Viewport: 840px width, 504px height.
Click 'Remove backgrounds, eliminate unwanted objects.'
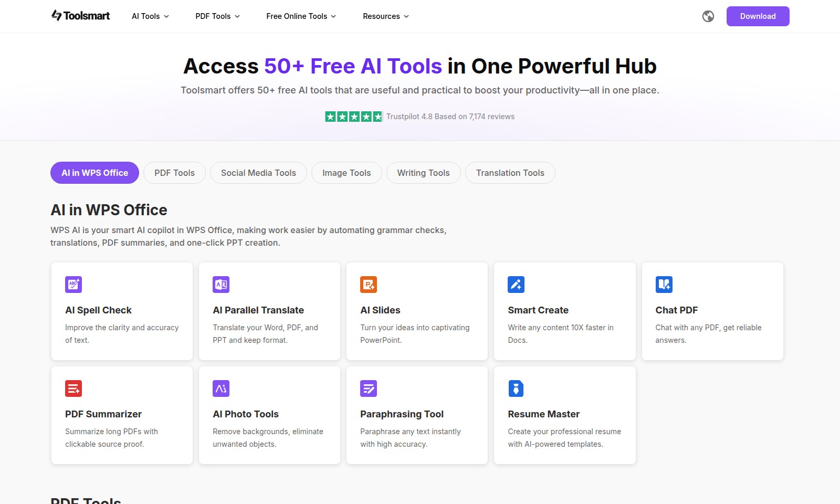click(x=268, y=438)
